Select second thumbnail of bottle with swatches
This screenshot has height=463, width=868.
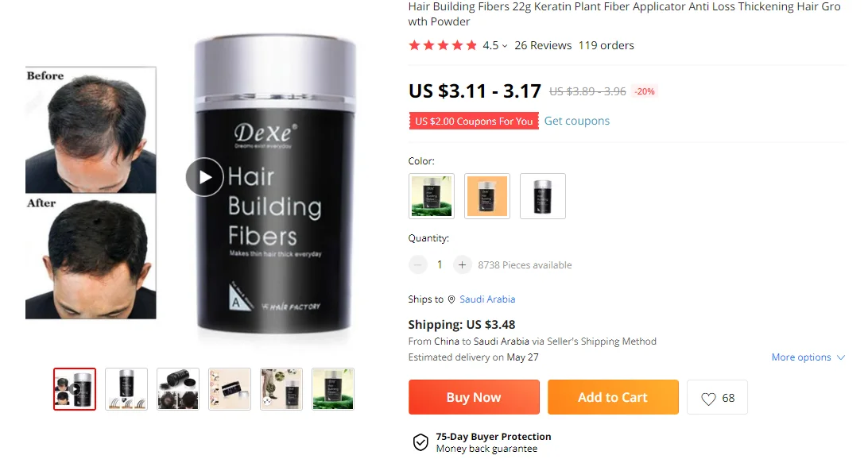coord(126,389)
